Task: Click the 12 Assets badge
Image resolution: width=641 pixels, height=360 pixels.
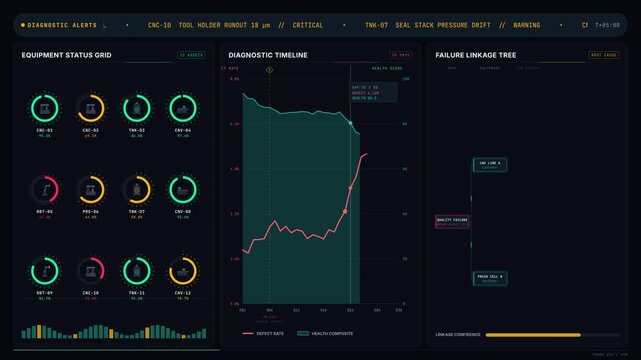Action: coord(191,55)
